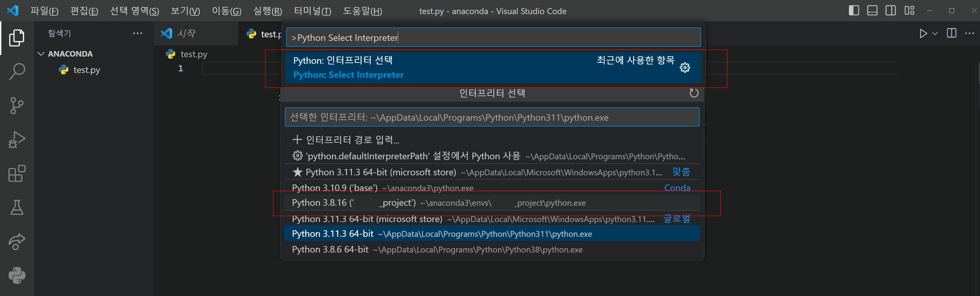Click test.py breadcrumb in editor
Viewport: 980px width, 296px height.
pyautogui.click(x=187, y=54)
